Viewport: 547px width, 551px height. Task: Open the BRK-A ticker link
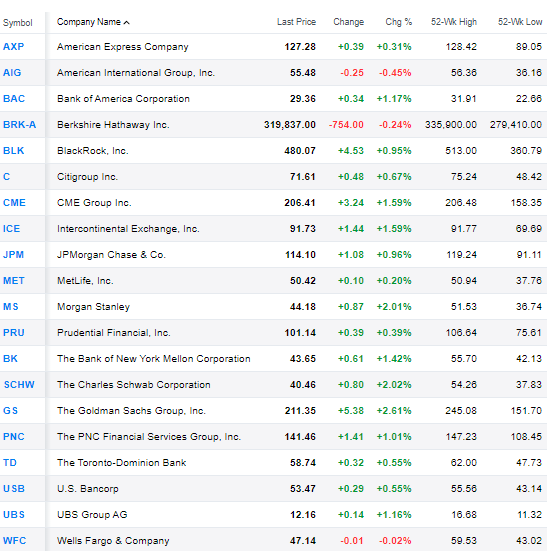tap(19, 124)
